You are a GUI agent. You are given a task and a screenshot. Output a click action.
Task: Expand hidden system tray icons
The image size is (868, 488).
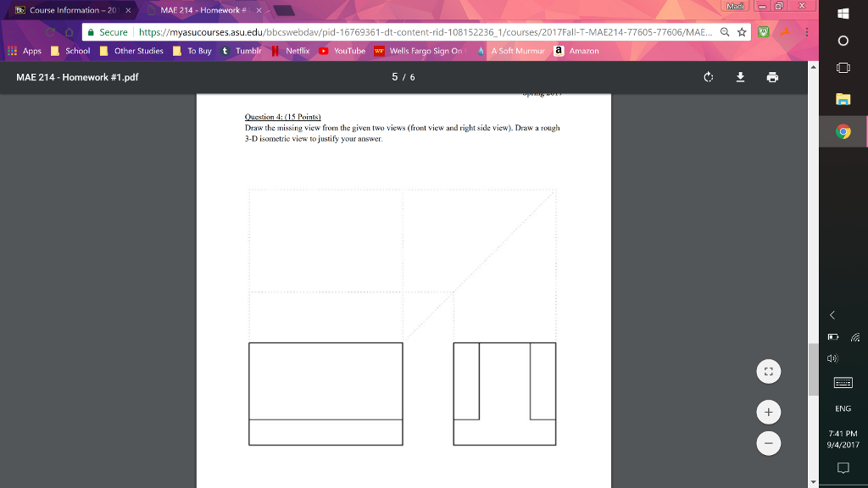tap(832, 314)
